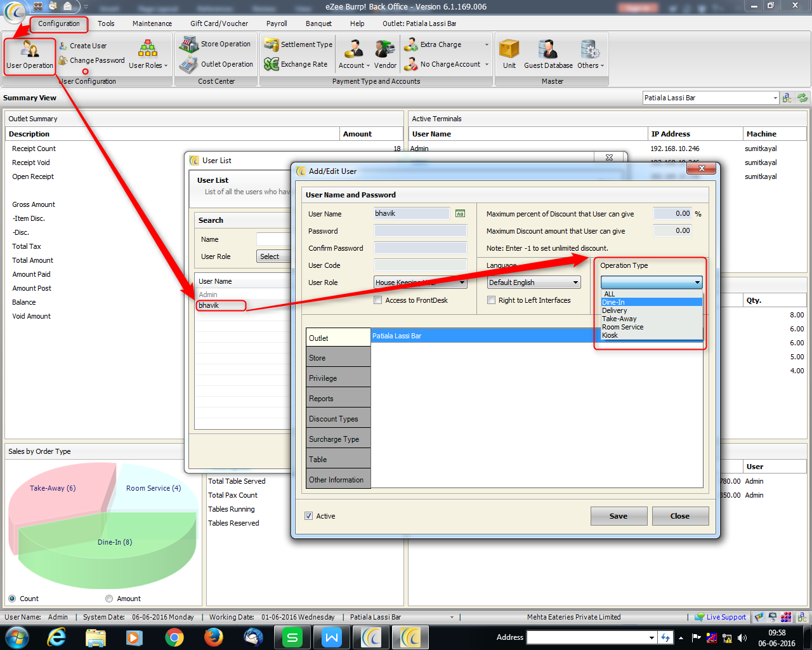Open the Vendor icon
This screenshot has height=650, width=812.
click(384, 49)
